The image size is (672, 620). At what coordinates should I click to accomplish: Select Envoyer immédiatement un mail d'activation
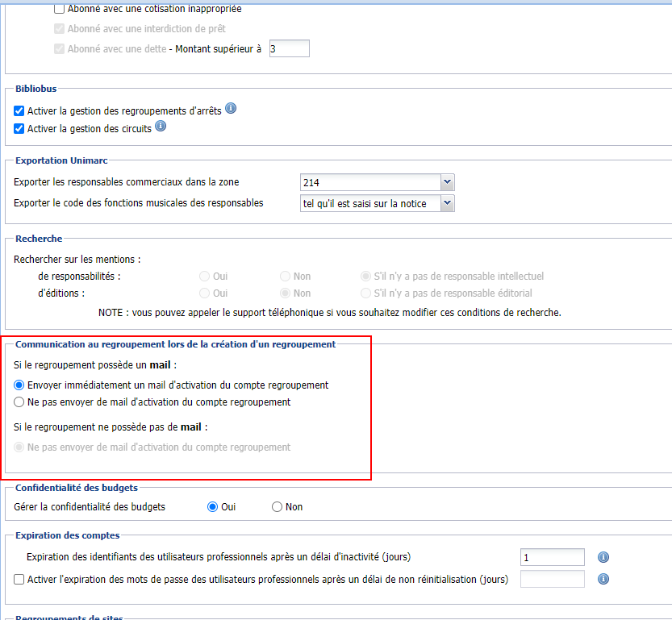point(19,385)
